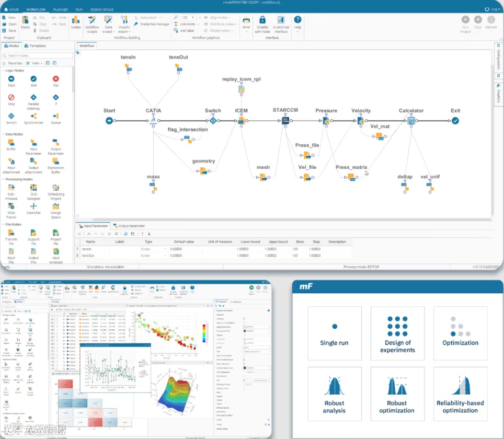Click the CATIA node on canvas
This screenshot has height=439, width=504.
[x=153, y=121]
